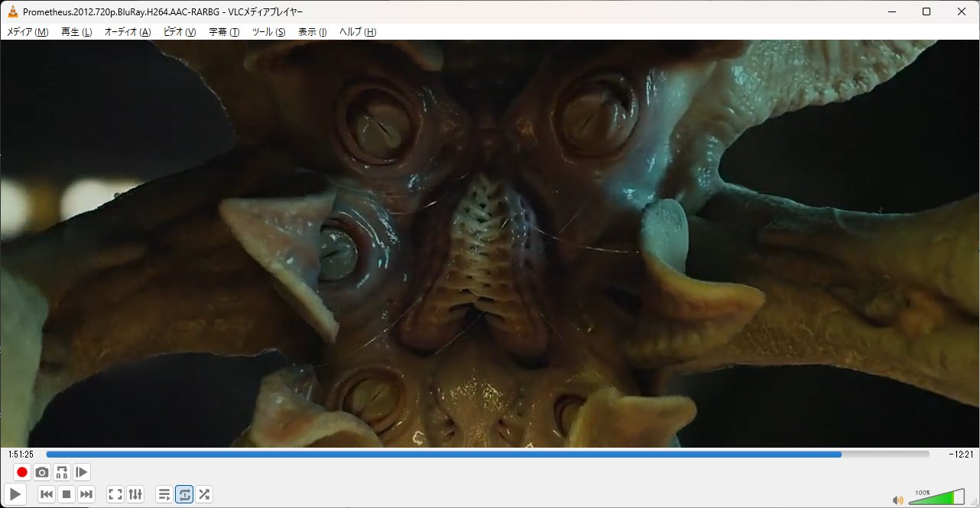Screen dimensions: 980x508
Task: Skip to next media
Action: [86, 494]
